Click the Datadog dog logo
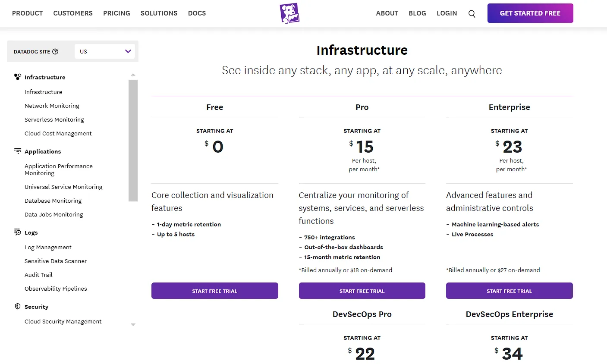This screenshot has width=607, height=364. 289,13
